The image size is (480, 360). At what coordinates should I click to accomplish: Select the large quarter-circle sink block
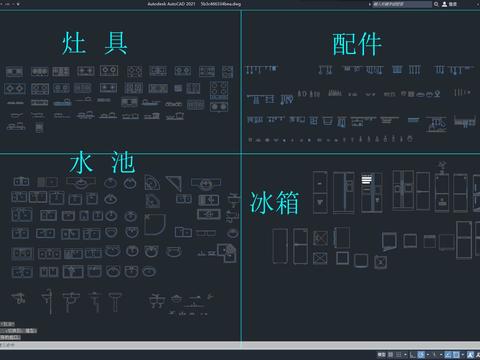pos(155,225)
